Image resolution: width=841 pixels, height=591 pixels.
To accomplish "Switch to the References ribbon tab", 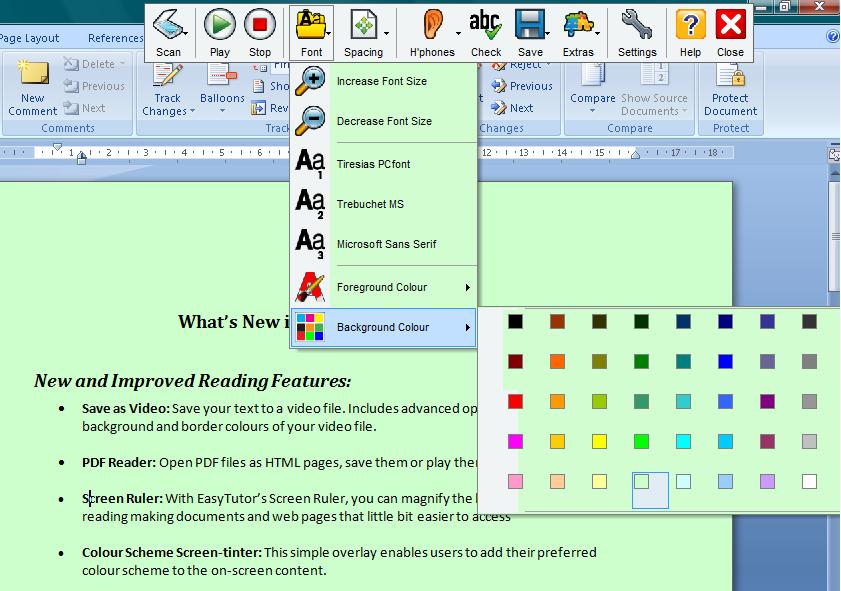I will (115, 38).
